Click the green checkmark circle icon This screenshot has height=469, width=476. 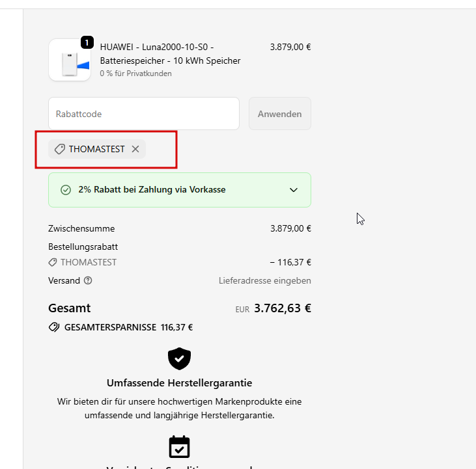point(65,190)
